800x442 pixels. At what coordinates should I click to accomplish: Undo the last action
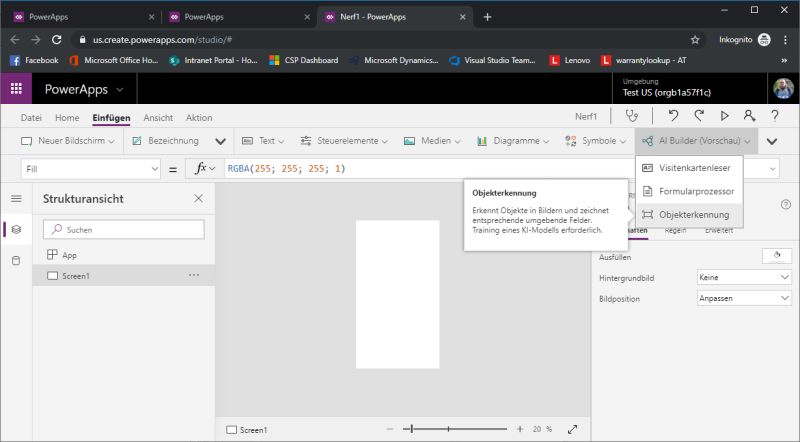coord(673,116)
